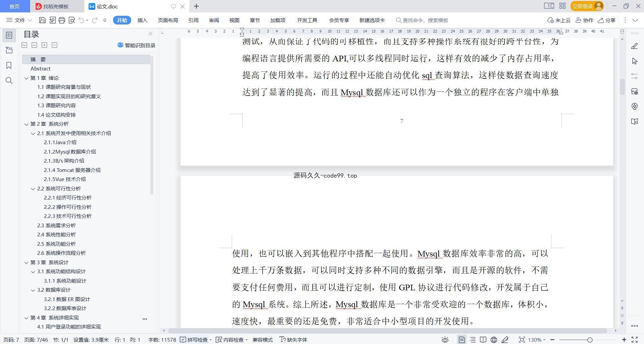The image size is (644, 344).
Task: Open the 文件 menu
Action: pos(19,20)
